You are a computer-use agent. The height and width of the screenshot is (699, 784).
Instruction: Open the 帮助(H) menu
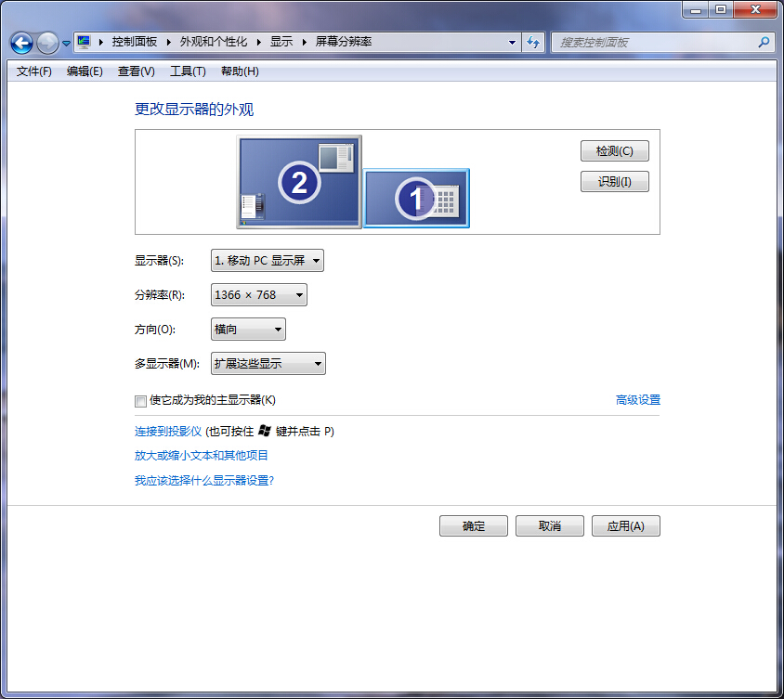coord(240,71)
